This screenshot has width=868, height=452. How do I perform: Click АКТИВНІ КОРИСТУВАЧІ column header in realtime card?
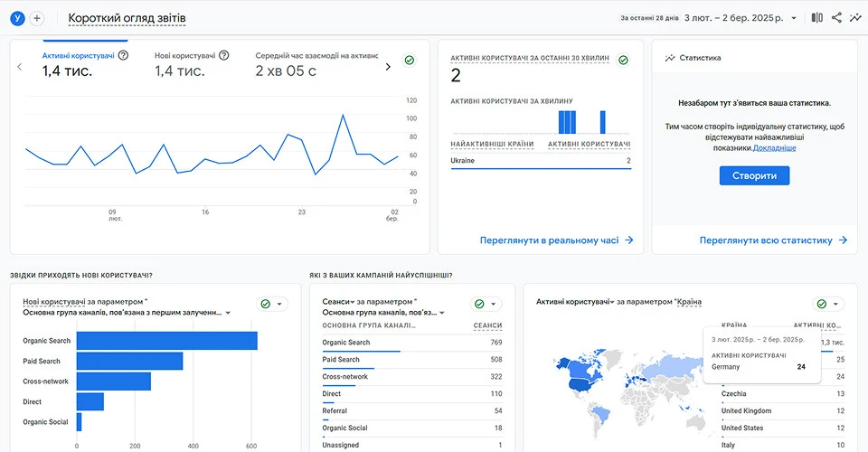click(x=589, y=145)
